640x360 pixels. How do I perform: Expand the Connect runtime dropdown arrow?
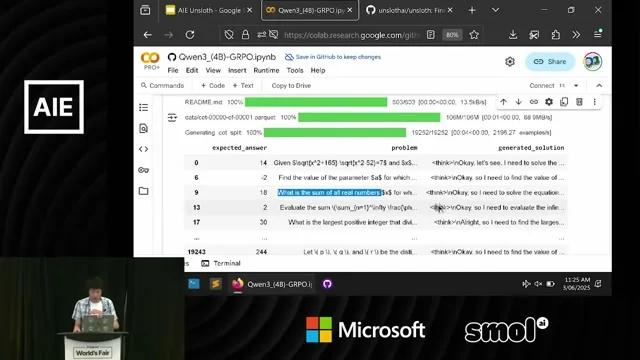576,86
